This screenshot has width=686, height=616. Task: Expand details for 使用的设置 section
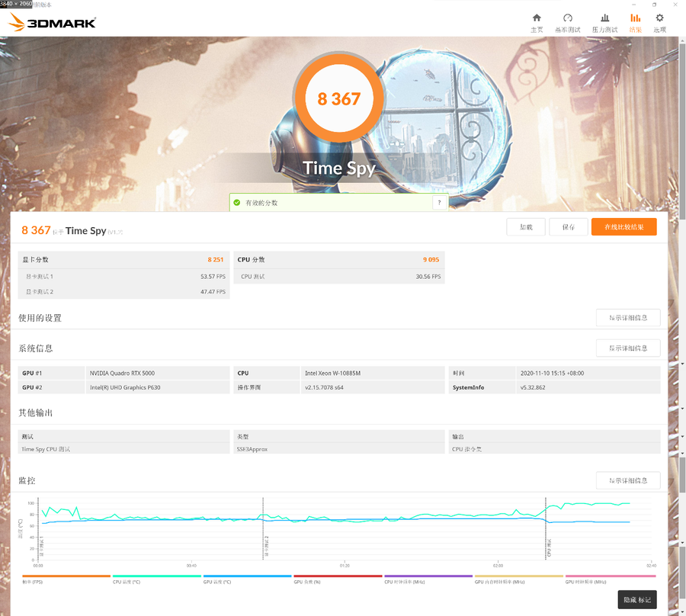pos(627,318)
